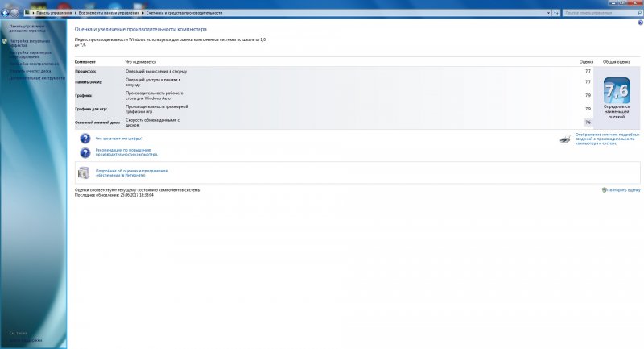The image size is (644, 349).
Task: Click 'Повторить оценку' to rerun assessment
Action: click(624, 190)
